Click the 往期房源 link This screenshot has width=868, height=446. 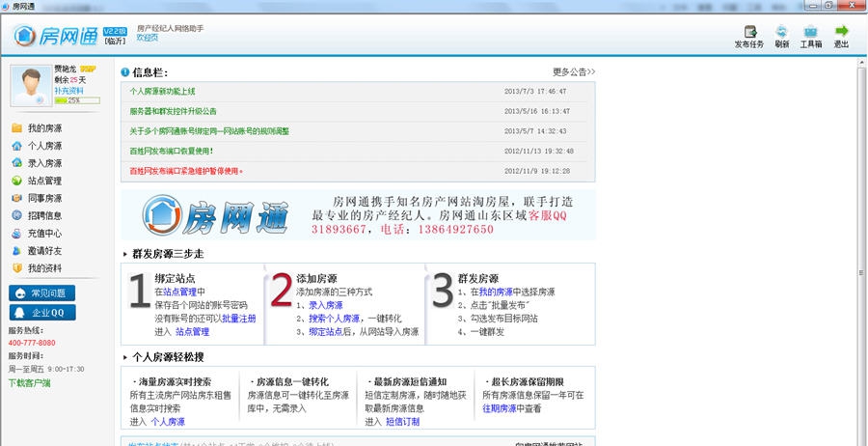tap(500, 408)
